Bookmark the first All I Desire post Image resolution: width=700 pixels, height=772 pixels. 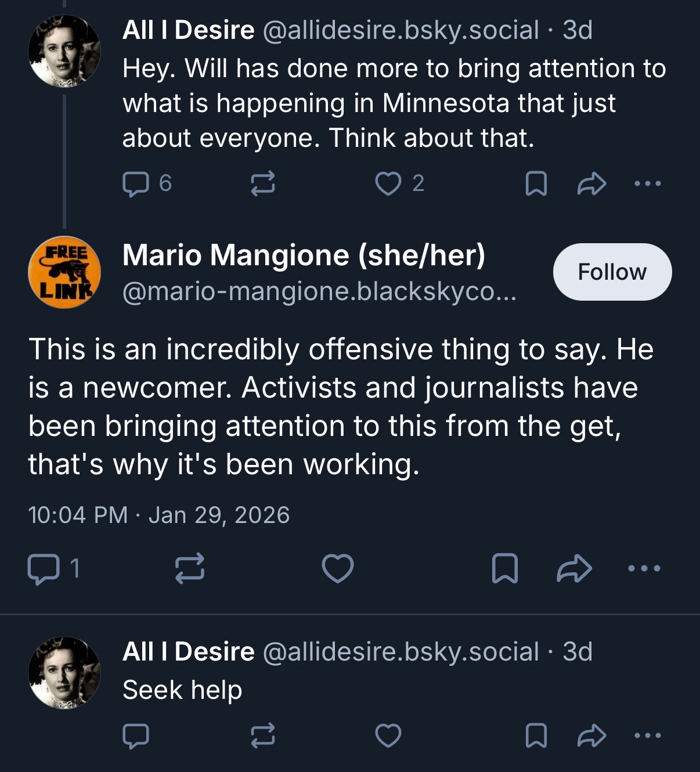click(x=536, y=184)
